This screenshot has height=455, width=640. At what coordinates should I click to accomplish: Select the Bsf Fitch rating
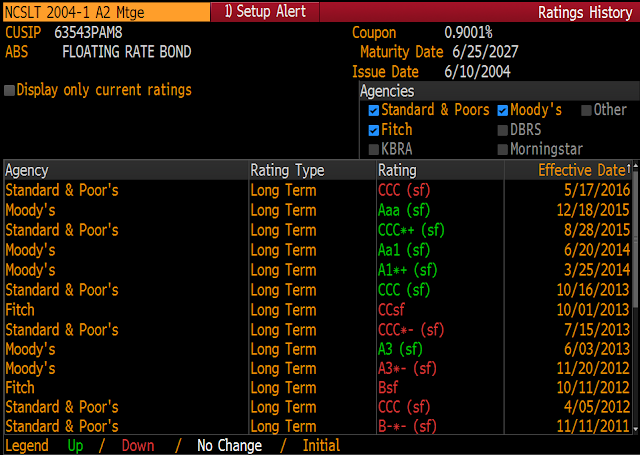tap(388, 388)
